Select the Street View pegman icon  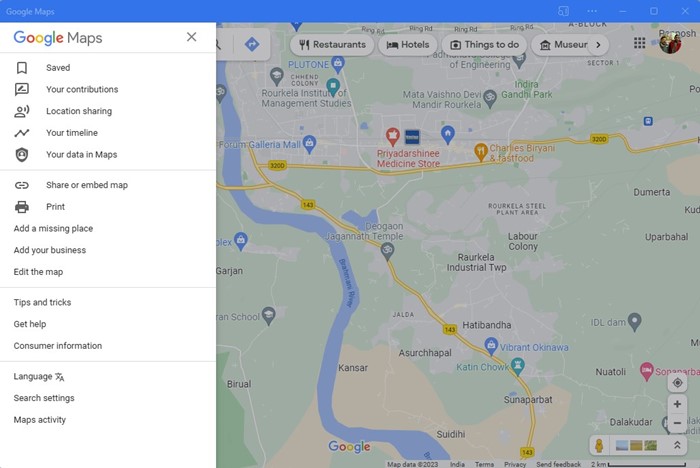(x=599, y=445)
